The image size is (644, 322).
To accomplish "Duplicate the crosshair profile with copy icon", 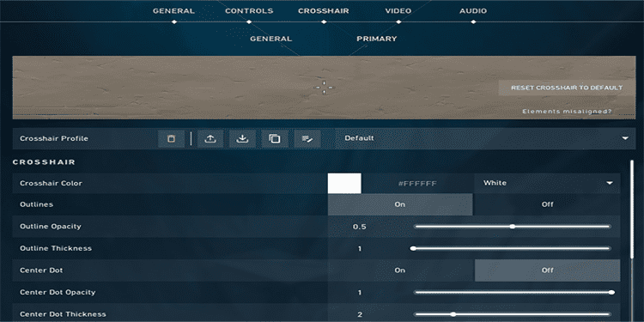I will 275,138.
